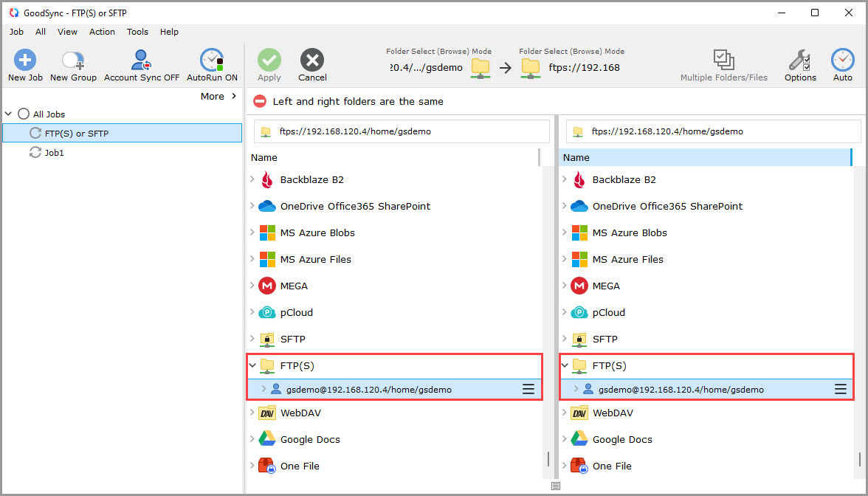
Task: Open the Action menu
Action: 102,32
